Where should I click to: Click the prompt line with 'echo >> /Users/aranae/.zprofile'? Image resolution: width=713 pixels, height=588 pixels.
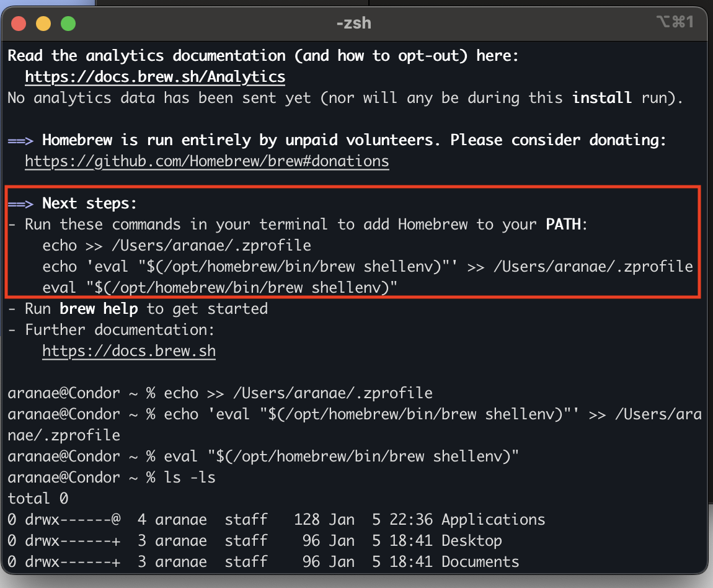click(220, 393)
